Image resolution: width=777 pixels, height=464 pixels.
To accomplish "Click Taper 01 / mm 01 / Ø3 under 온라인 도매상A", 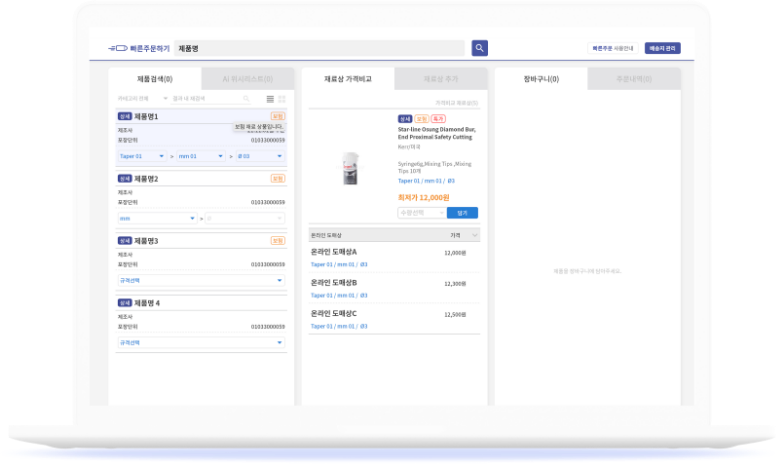I will (x=339, y=265).
